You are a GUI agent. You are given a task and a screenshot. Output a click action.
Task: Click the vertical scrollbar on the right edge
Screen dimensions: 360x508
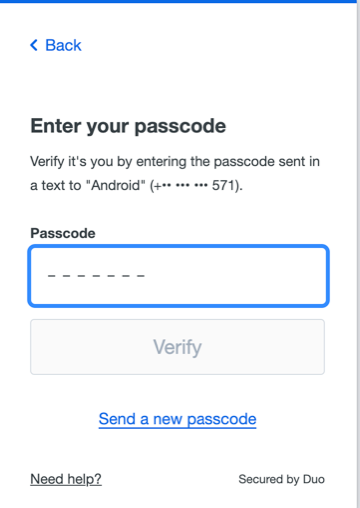[x=358, y=254]
